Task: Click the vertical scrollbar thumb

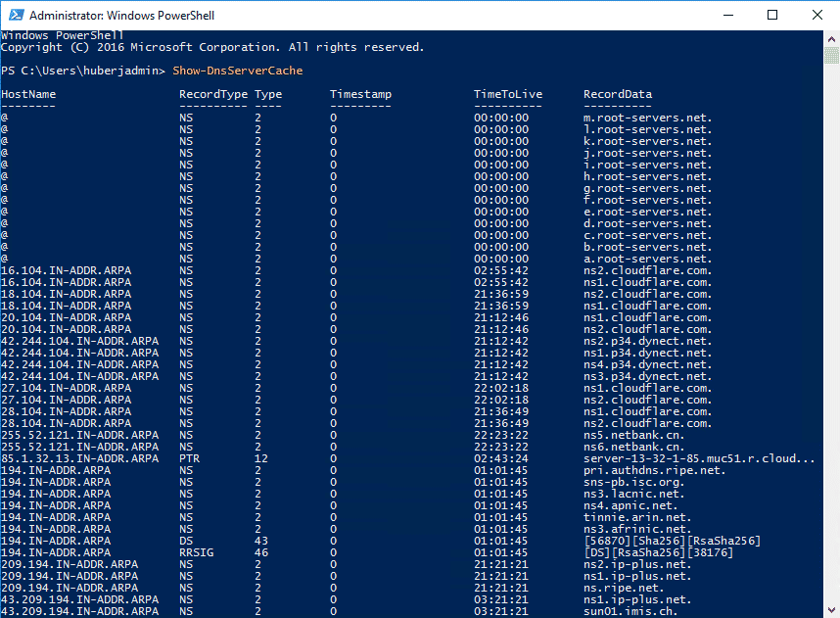Action: point(831,56)
